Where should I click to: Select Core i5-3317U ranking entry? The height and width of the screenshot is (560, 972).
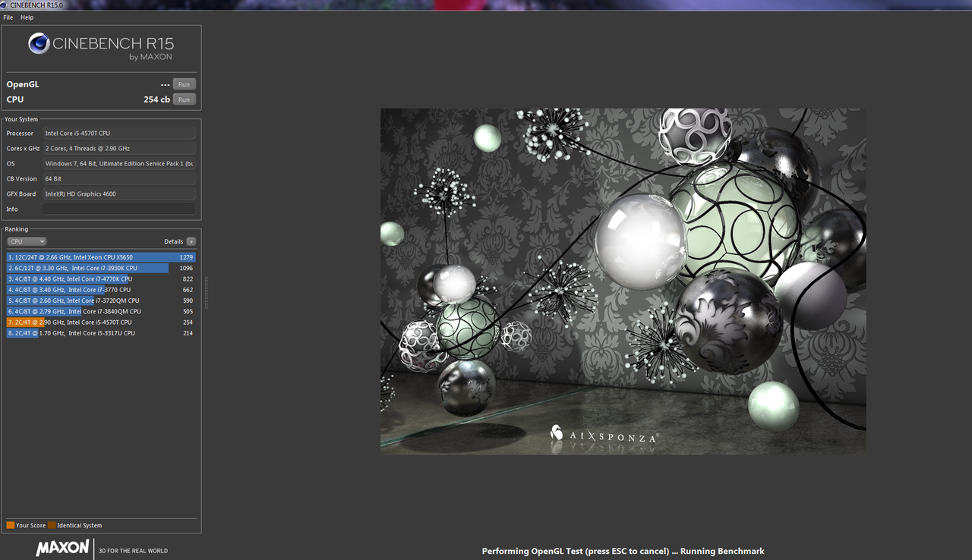point(100,333)
